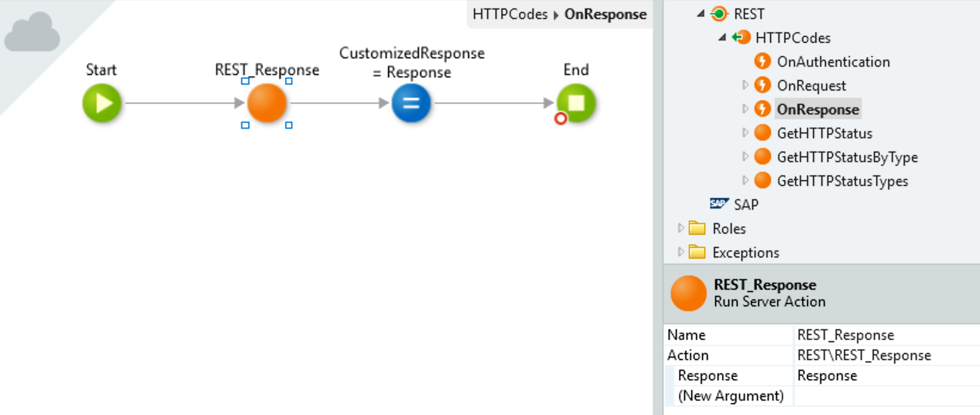
Task: Select the highlighted OnResponse tree item
Action: (x=818, y=109)
